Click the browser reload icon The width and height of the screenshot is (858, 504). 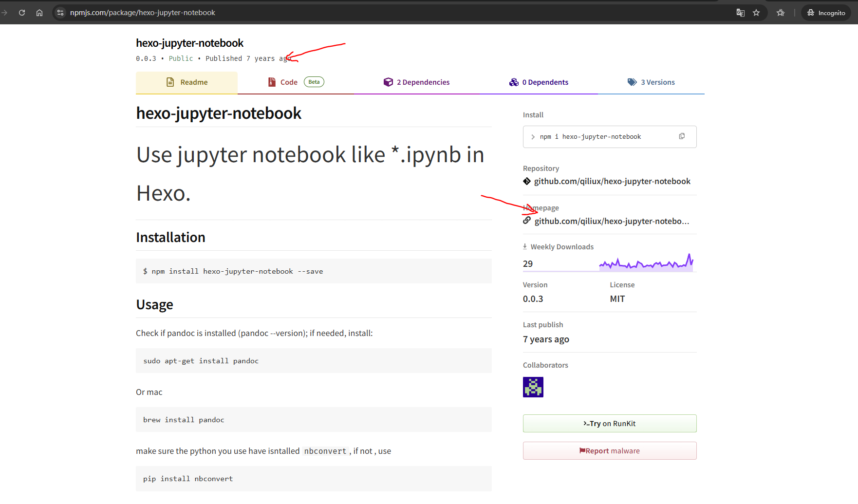pos(22,13)
